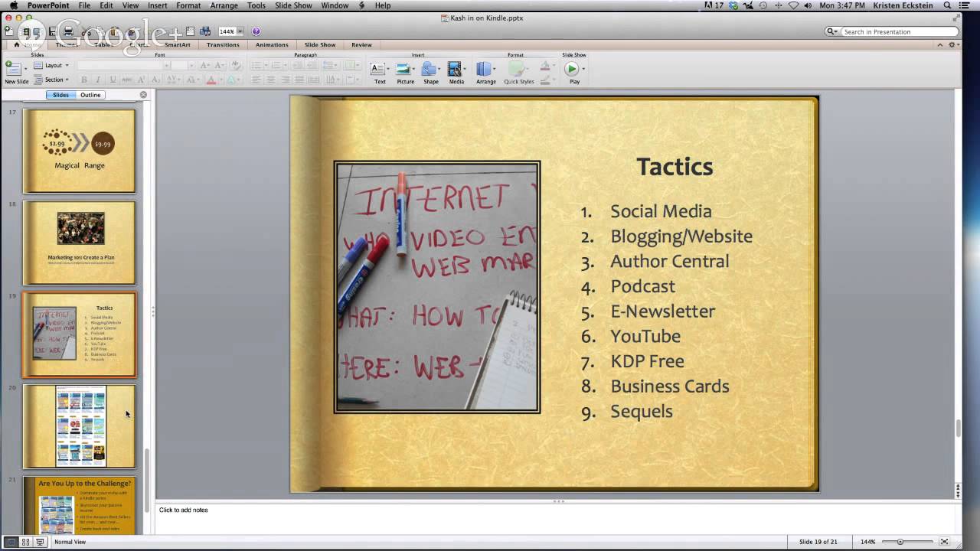Toggle Align Text Right
980x551 pixels.
point(285,80)
